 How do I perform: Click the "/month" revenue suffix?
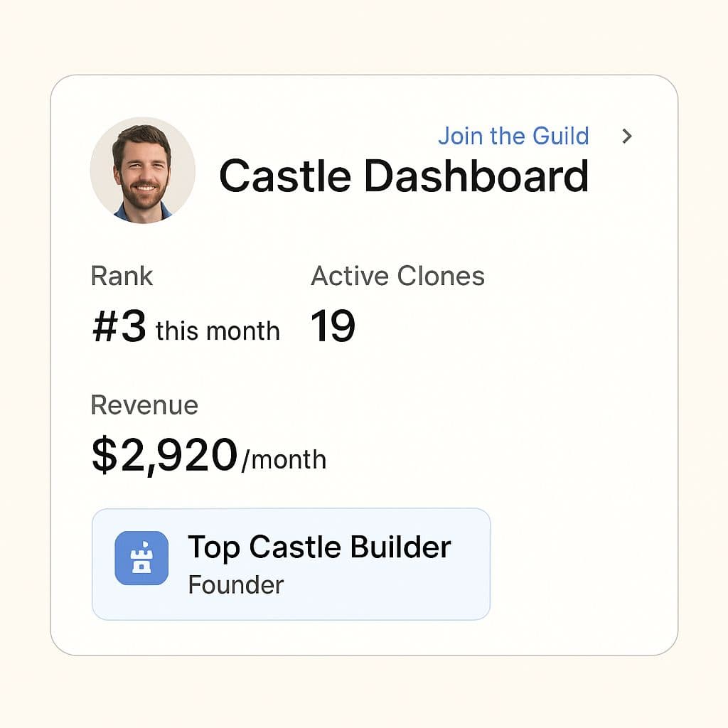click(x=284, y=460)
